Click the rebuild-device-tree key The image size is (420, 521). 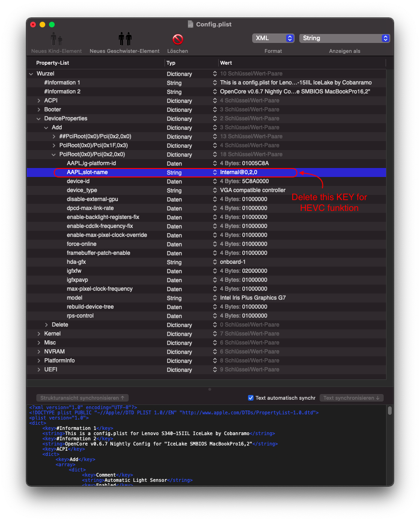tap(90, 307)
